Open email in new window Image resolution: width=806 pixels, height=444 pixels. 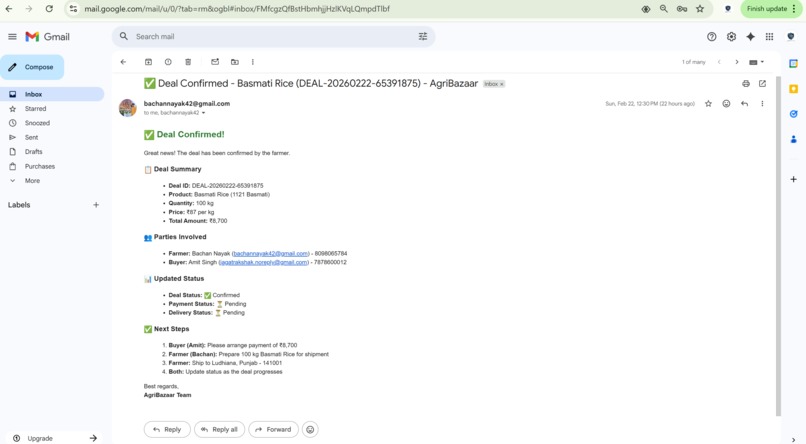point(762,83)
